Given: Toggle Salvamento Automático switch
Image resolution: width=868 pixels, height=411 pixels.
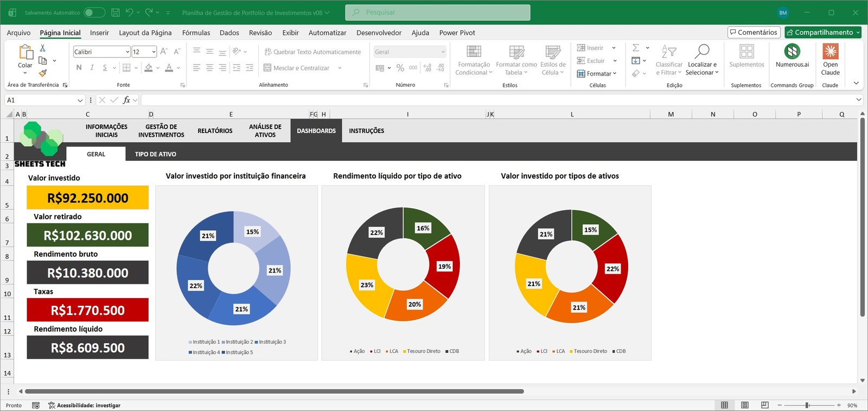Looking at the screenshot, I should pos(94,12).
